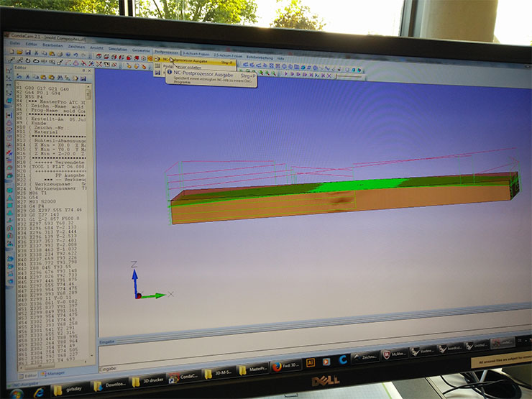This screenshot has width=532, height=399.
Task: Click the ellipse rotate tool icon
Action: point(36,61)
